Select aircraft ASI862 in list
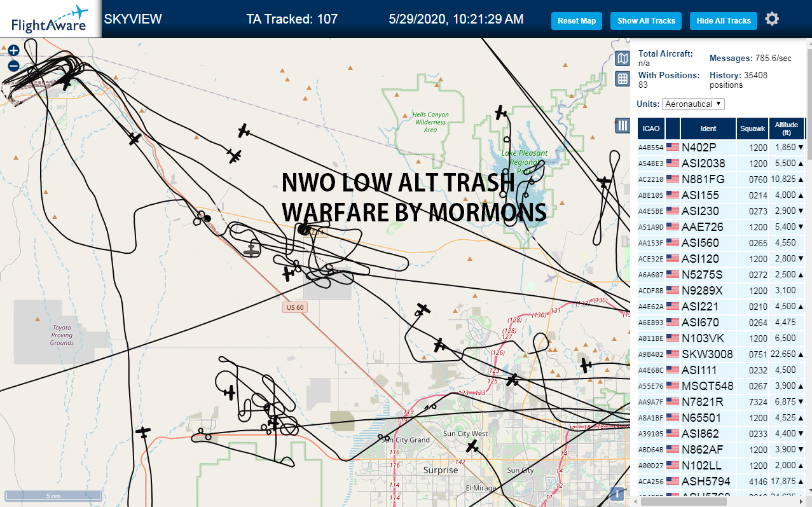Screen dimensions: 812x507 [721, 434]
